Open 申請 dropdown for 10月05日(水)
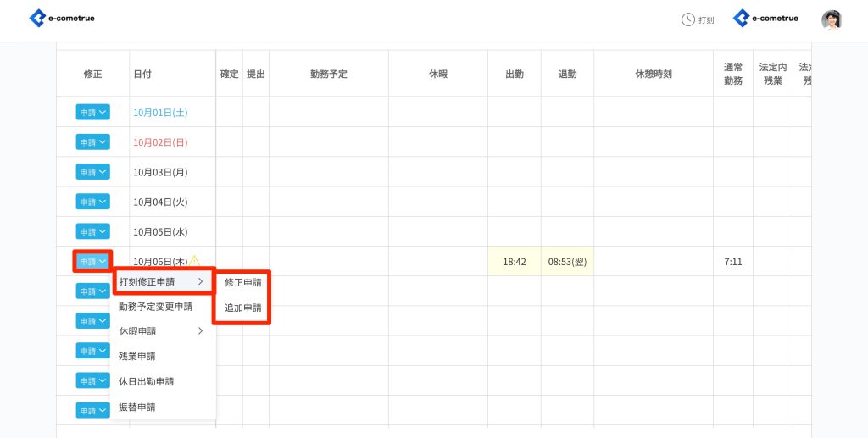Image resolution: width=868 pixels, height=438 pixels. click(93, 231)
